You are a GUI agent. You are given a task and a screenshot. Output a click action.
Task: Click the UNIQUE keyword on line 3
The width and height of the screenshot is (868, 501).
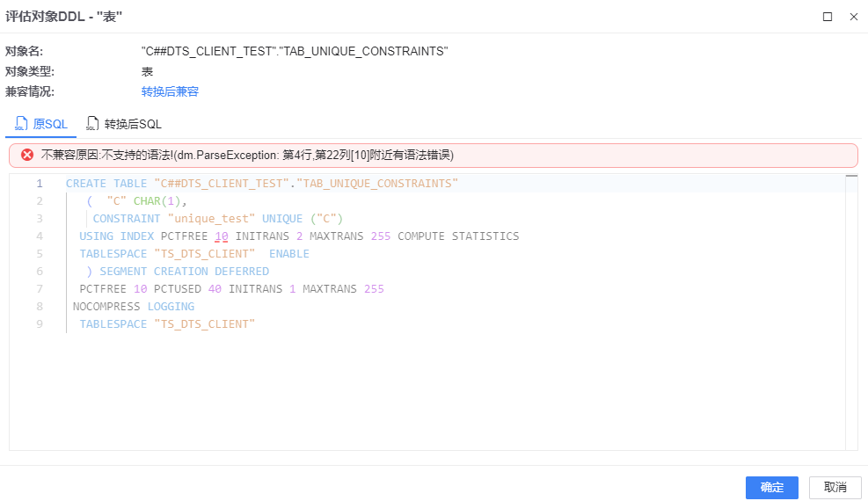(x=282, y=219)
